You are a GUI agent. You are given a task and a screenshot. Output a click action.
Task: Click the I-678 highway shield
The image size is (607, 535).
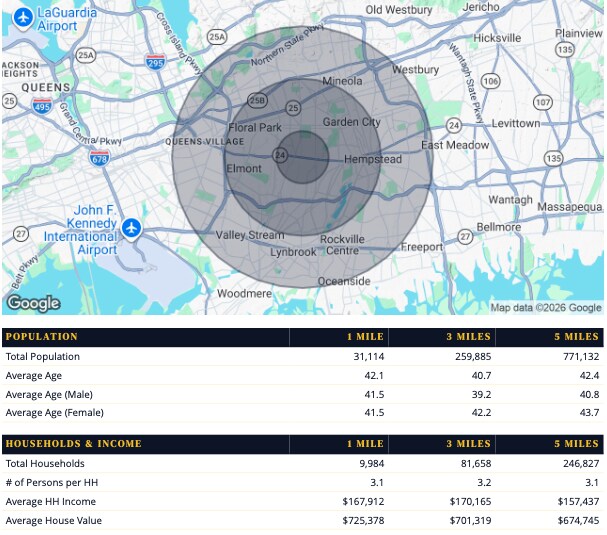pos(99,158)
